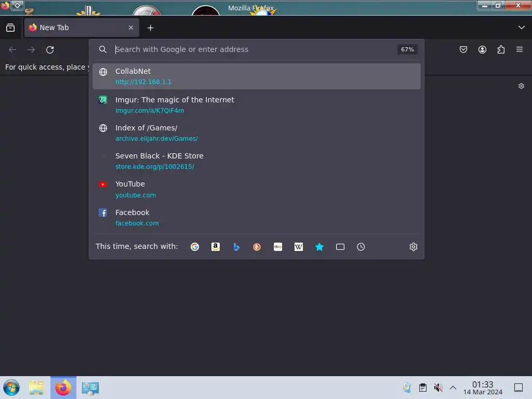Select the CollabNet suggestion row
532x399 pixels.
click(x=257, y=76)
